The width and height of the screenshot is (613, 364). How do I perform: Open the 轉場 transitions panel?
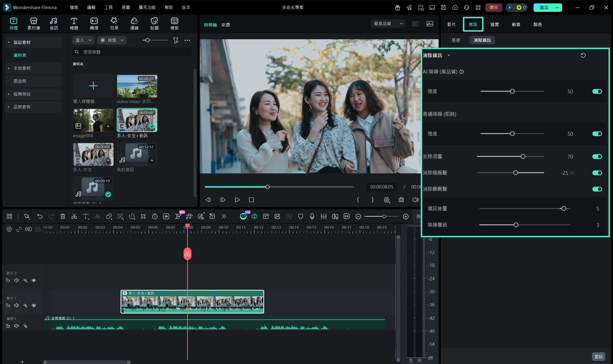94,24
